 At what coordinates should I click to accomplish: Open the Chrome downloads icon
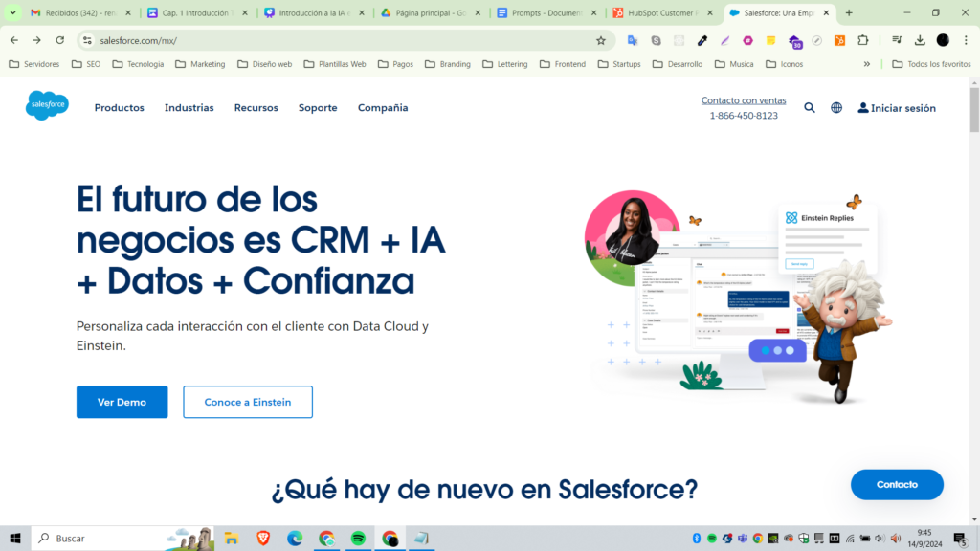click(920, 40)
